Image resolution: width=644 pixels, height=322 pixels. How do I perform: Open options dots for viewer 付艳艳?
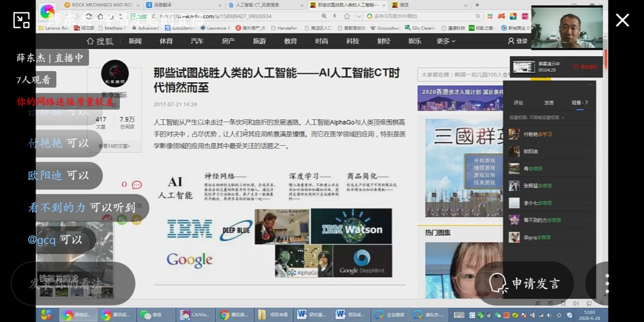click(x=588, y=134)
